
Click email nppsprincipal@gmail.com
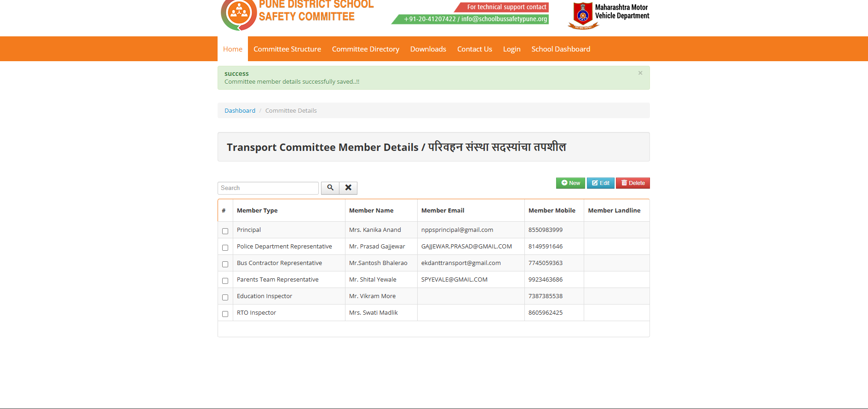pyautogui.click(x=457, y=230)
